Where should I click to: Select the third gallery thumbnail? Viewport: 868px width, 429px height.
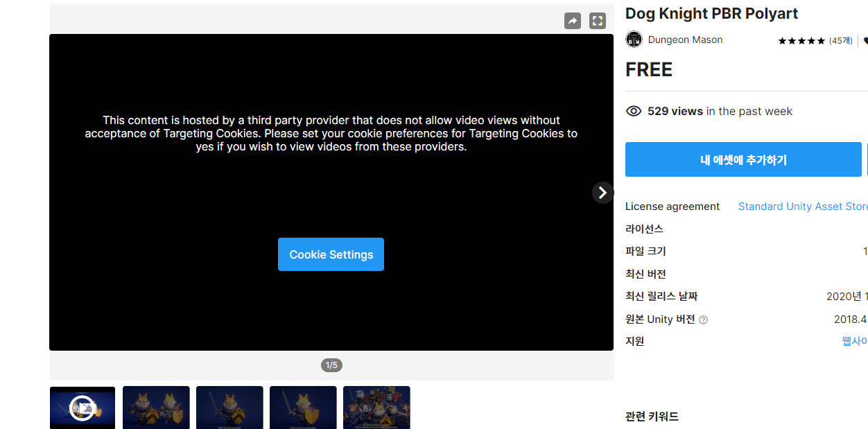[229, 408]
